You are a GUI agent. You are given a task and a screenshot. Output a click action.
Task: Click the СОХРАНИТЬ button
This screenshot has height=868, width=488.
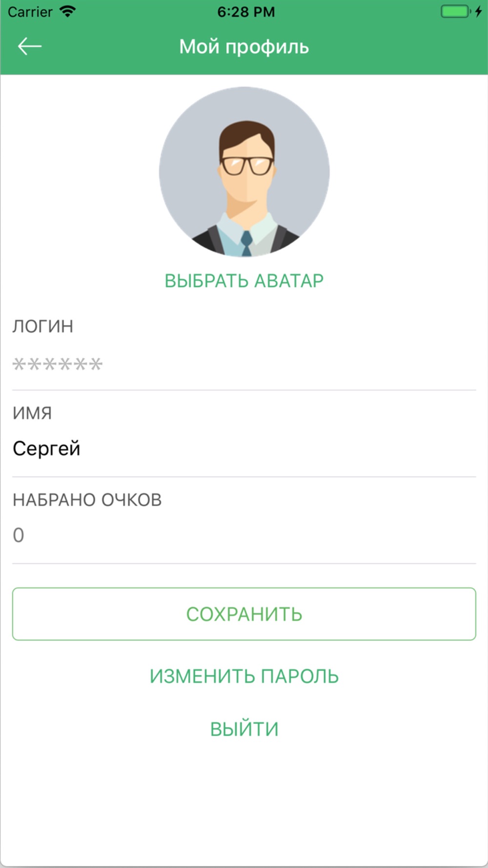pos(244,614)
